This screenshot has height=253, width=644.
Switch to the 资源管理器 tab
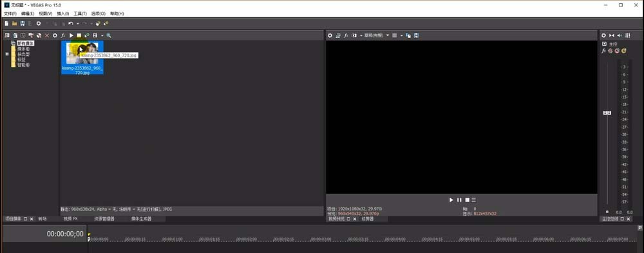pyautogui.click(x=104, y=219)
